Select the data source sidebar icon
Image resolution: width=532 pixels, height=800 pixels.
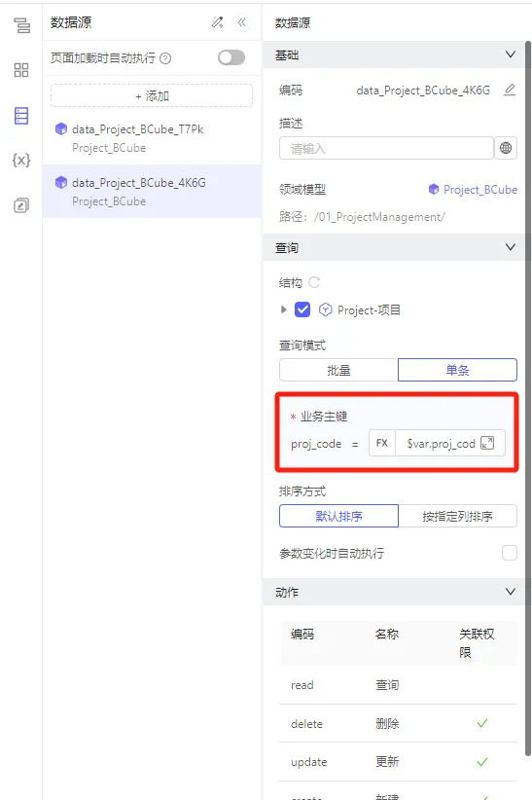tap(21, 116)
